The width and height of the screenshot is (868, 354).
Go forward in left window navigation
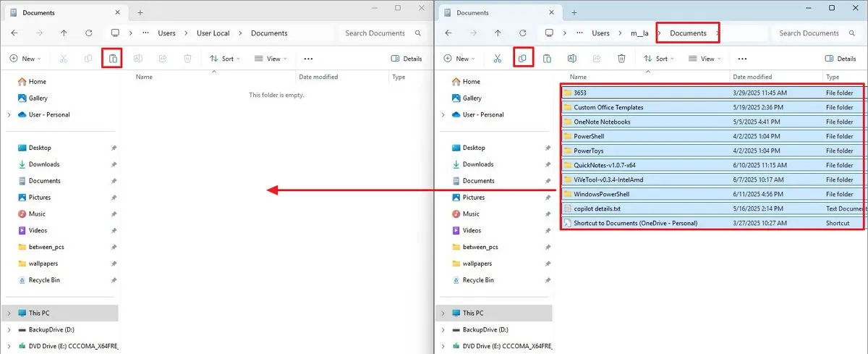click(x=39, y=33)
